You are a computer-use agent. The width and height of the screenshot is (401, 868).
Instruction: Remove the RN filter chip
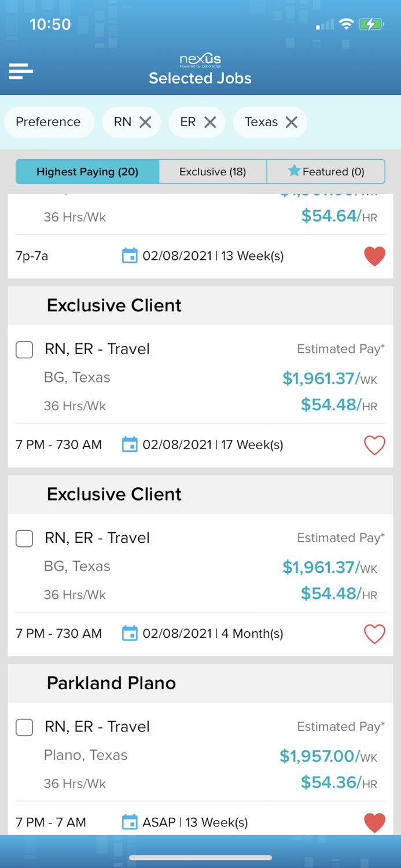coord(145,122)
